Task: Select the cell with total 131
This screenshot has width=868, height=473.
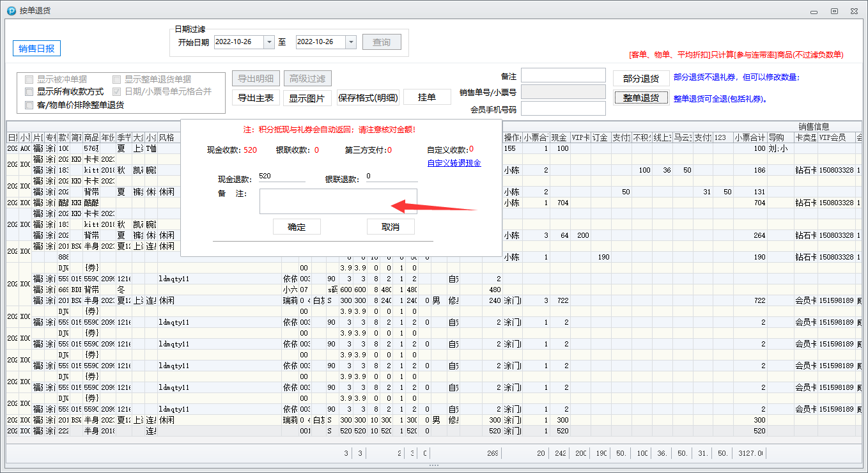Action: coord(750,192)
